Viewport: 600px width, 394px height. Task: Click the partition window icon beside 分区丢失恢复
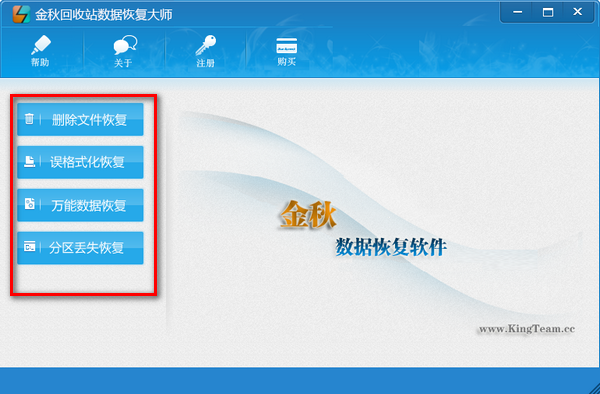click(x=29, y=247)
